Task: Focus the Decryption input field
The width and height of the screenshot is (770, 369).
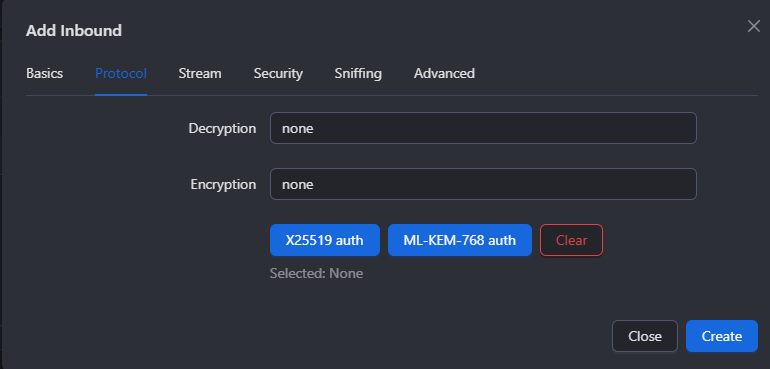Action: (483, 128)
